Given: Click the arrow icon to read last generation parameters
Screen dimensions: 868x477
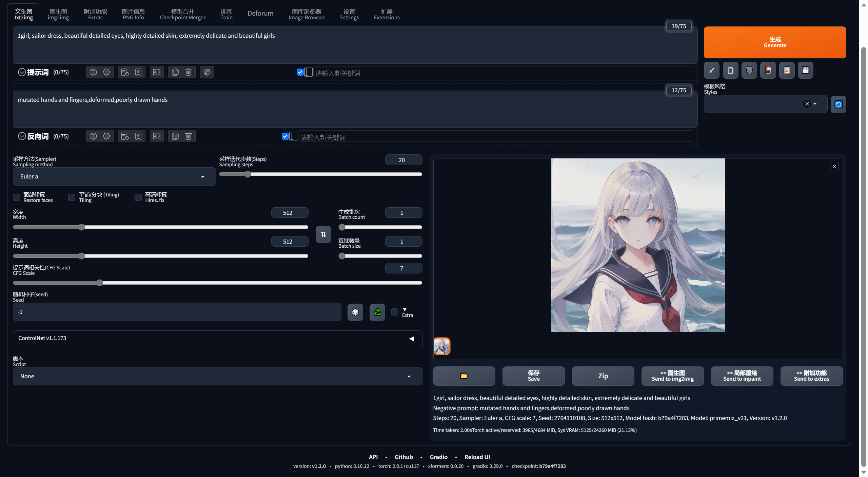Looking at the screenshot, I should [x=712, y=70].
